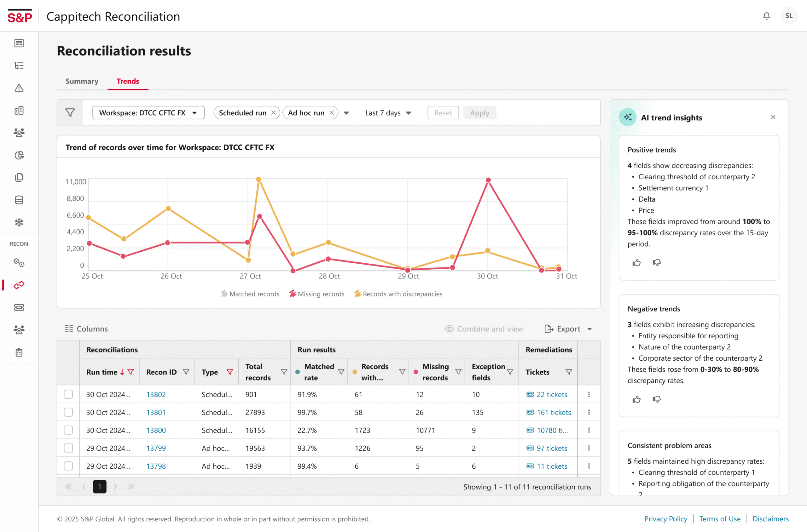Open the database icon in the sidebar
This screenshot has height=532, width=807.
point(19,200)
